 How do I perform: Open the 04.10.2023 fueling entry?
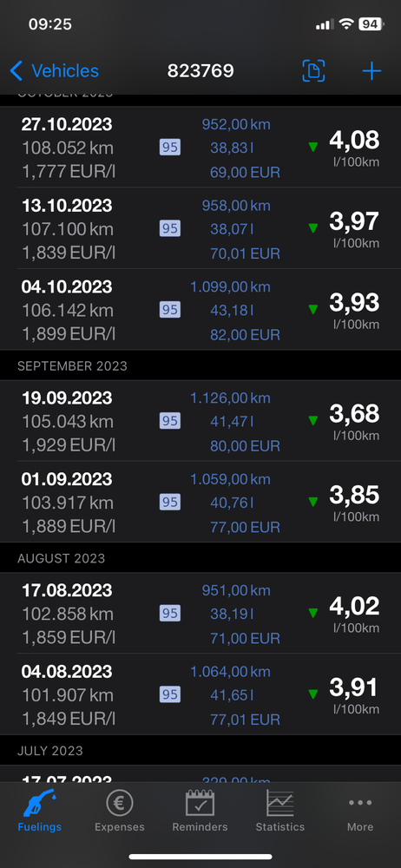[x=200, y=310]
